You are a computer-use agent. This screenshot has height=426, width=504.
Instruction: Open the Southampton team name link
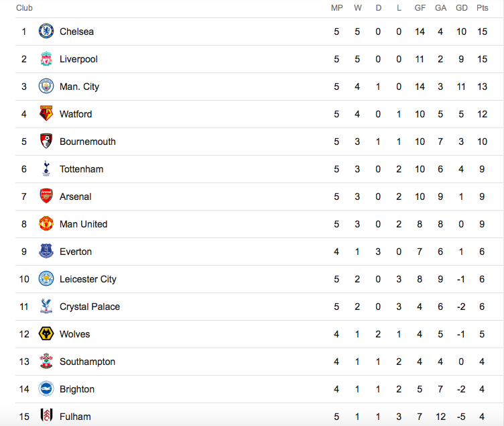tap(87, 362)
